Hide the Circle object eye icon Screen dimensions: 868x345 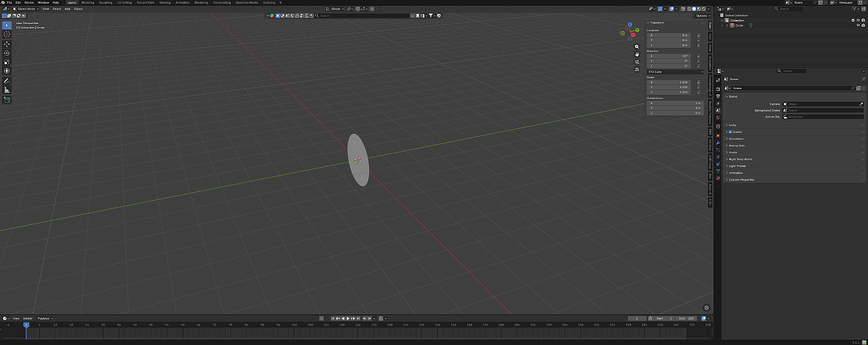point(858,25)
